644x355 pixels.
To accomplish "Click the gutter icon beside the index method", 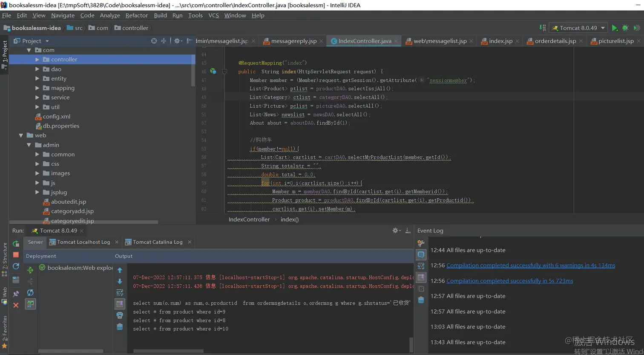I will click(213, 71).
